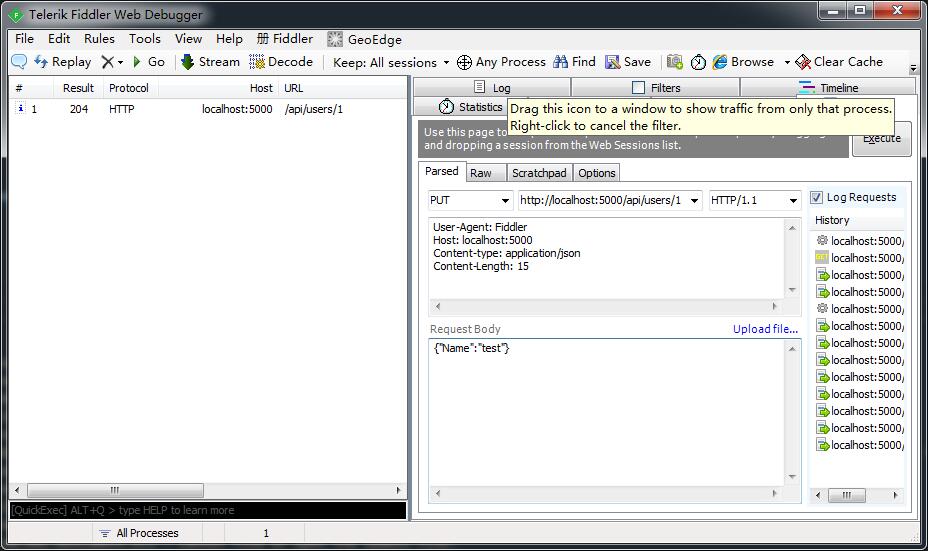The height and width of the screenshot is (551, 928).
Task: Click the session 1 info icon
Action: pyautogui.click(x=20, y=108)
